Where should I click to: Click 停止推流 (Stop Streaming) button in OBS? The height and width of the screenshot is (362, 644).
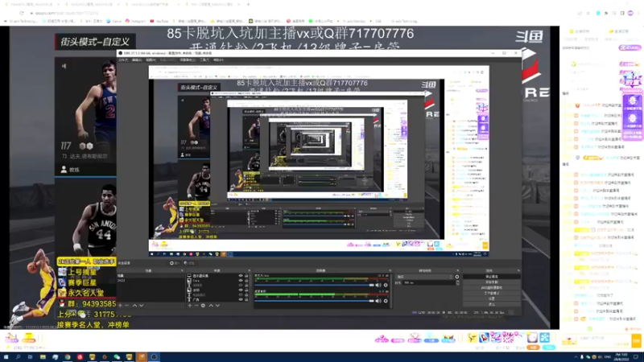point(492,277)
